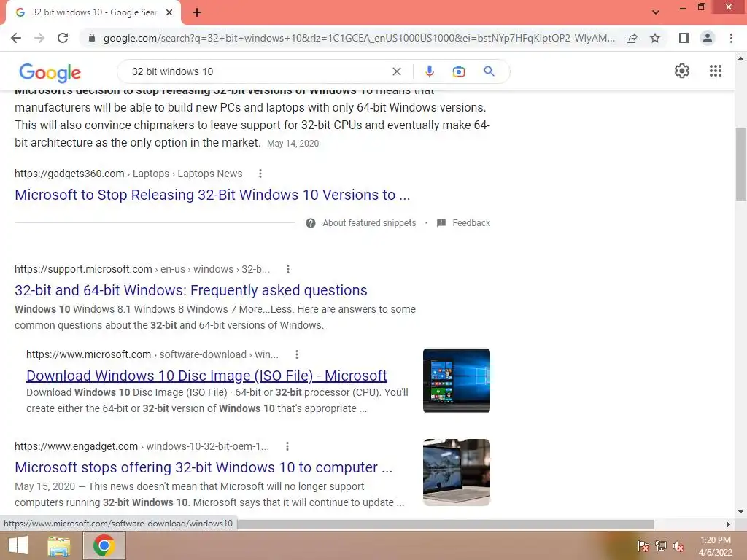
Task: Click the Windows 10 laptop thumbnail
Action: point(457,381)
